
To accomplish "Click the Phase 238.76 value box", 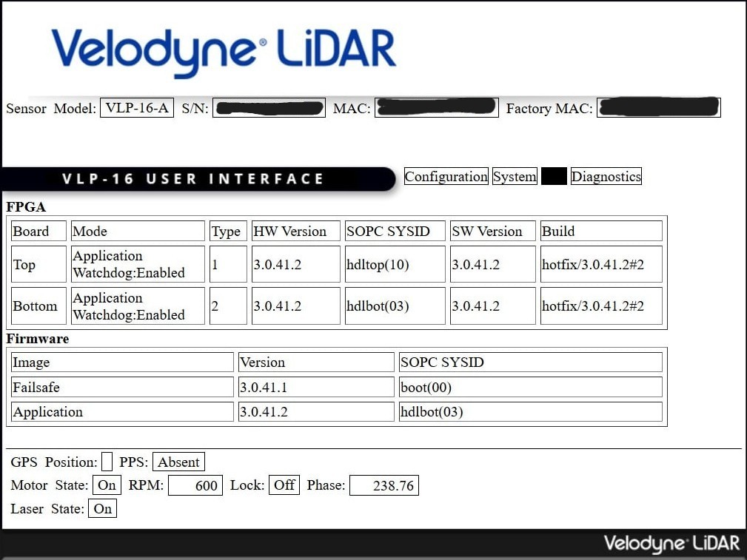I will pyautogui.click(x=384, y=485).
